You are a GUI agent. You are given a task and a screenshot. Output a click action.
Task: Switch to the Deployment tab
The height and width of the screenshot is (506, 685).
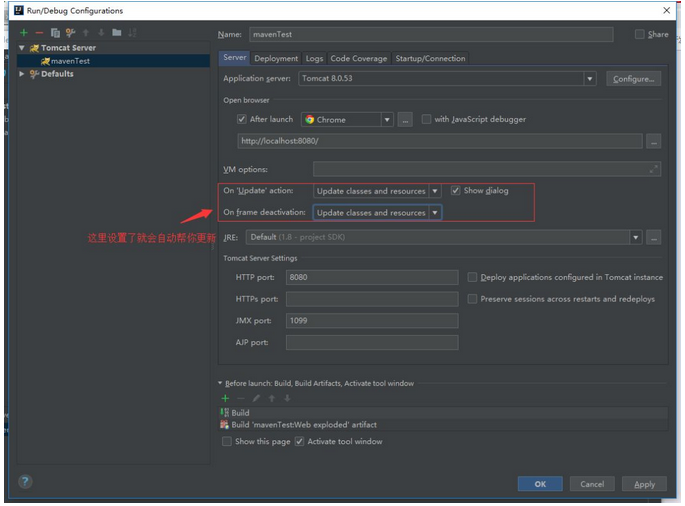[276, 59]
